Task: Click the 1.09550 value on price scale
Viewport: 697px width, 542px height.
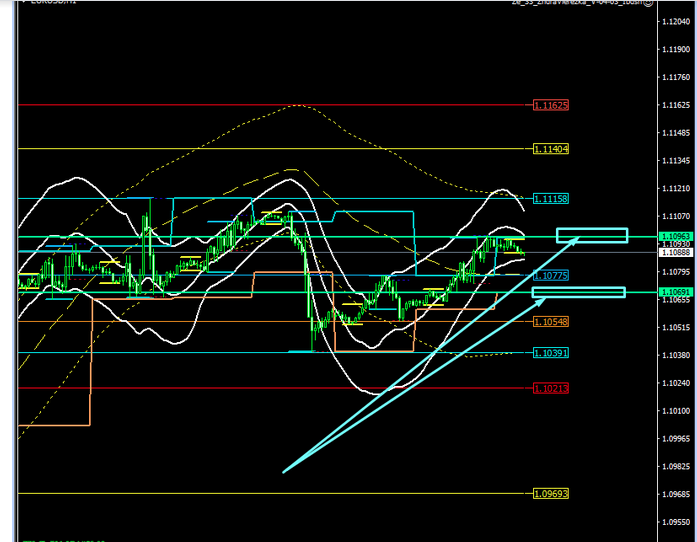Action: click(674, 521)
